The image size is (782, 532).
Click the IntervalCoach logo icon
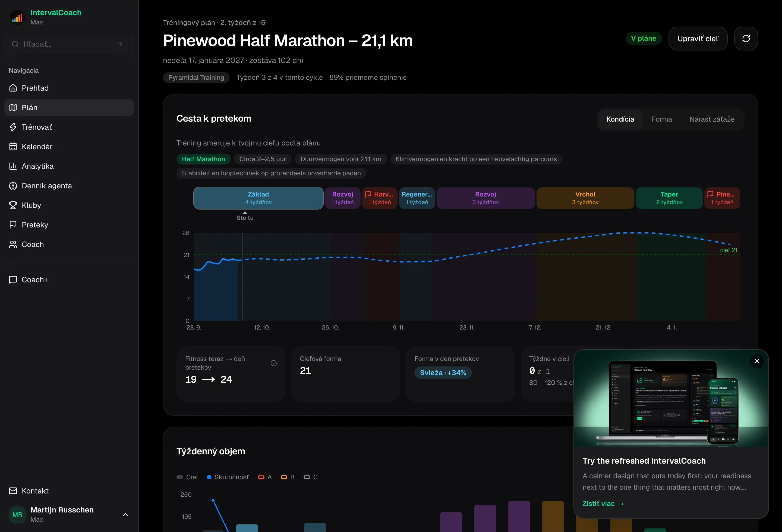17,17
